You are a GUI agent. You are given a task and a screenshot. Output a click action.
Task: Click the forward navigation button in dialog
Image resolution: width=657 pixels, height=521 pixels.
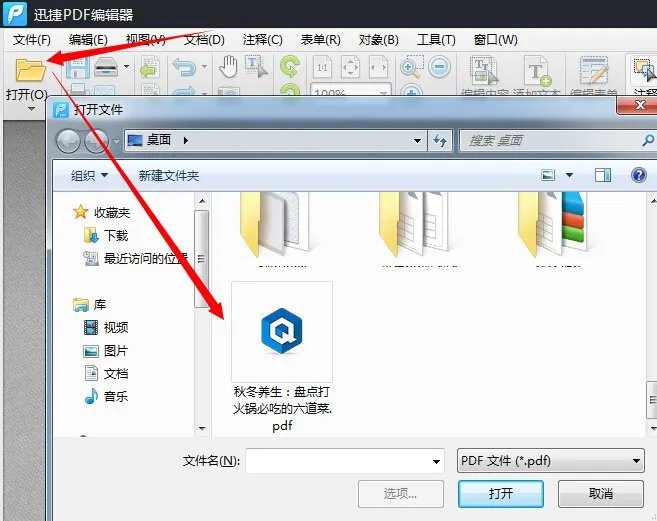coord(96,140)
